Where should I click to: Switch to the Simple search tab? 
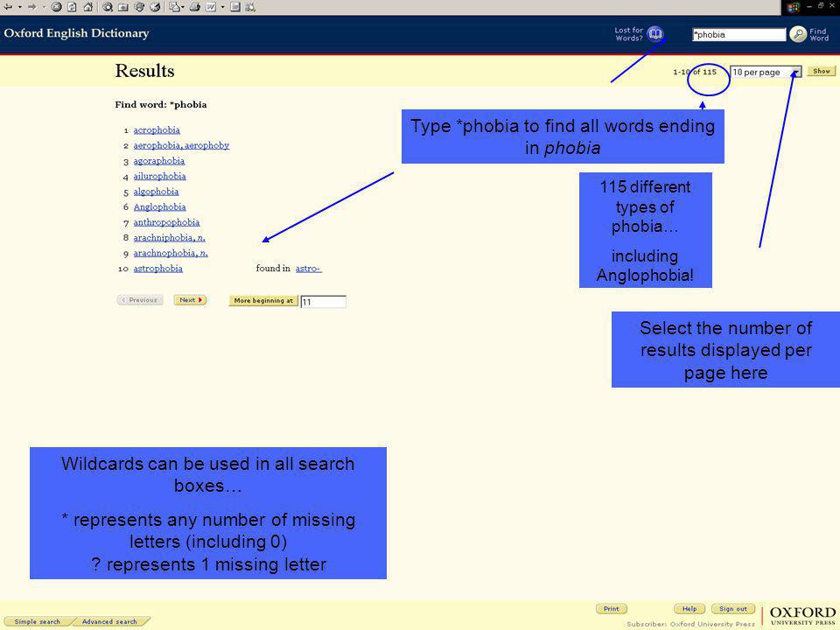coord(37,622)
